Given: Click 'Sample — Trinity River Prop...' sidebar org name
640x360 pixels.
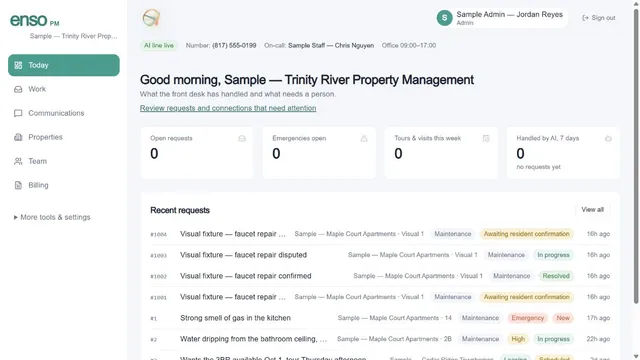Looking at the screenshot, I should click(73, 36).
